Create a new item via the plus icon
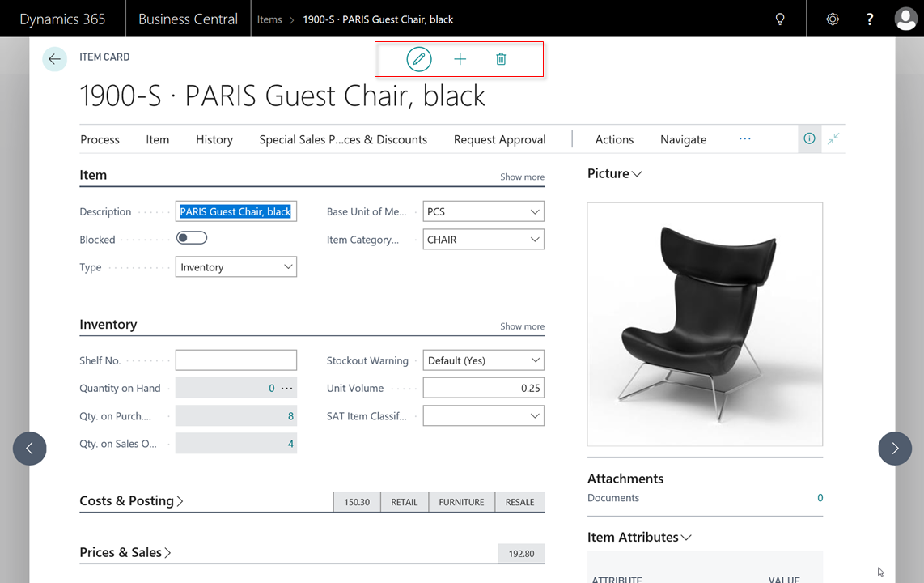The image size is (924, 583). (460, 58)
